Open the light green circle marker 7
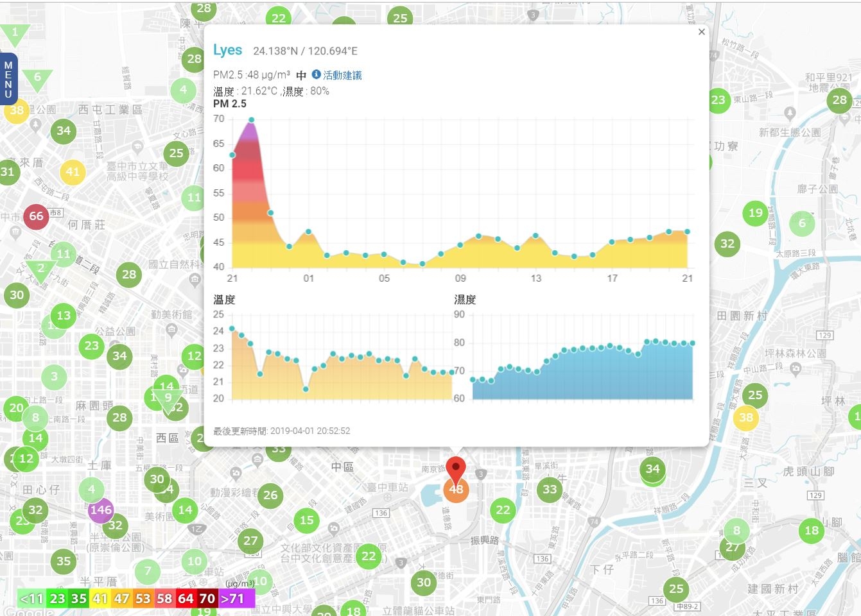Screen dimensions: 861x616 (x=148, y=571)
